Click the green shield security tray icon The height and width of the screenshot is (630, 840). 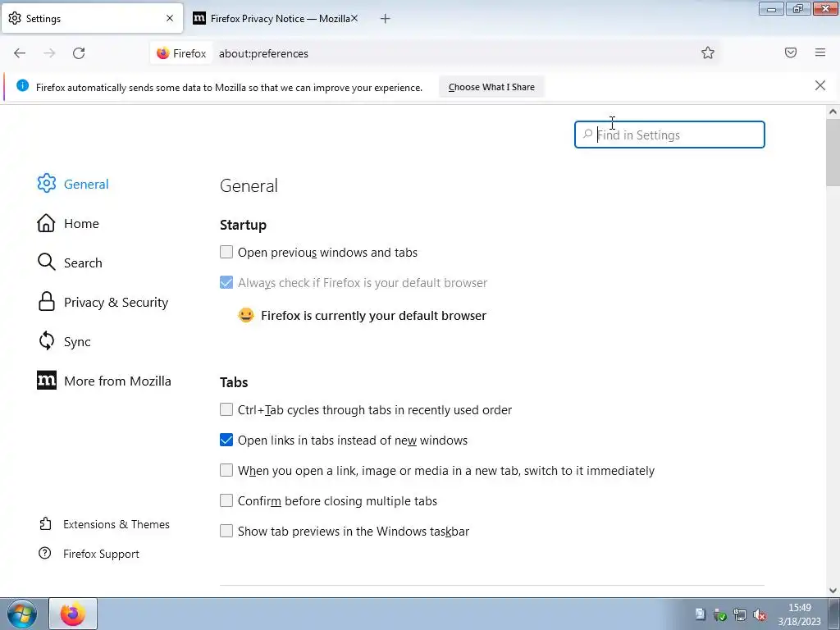720,614
